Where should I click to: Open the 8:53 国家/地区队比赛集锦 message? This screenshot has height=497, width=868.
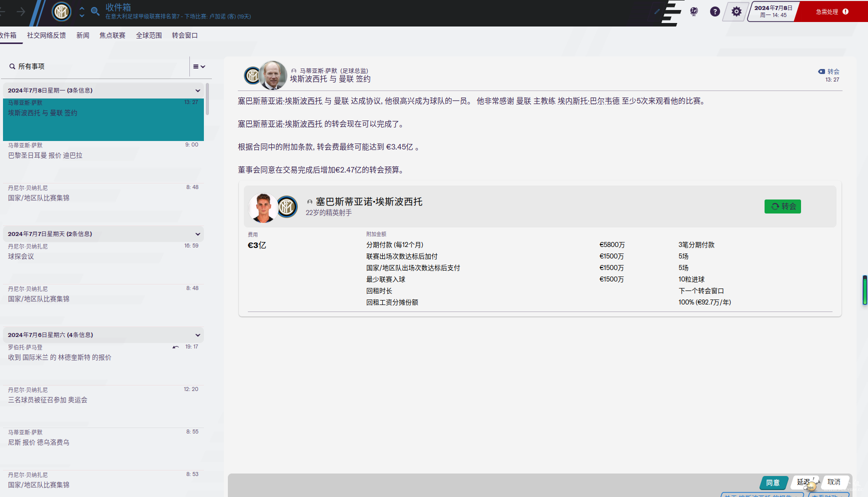point(103,483)
